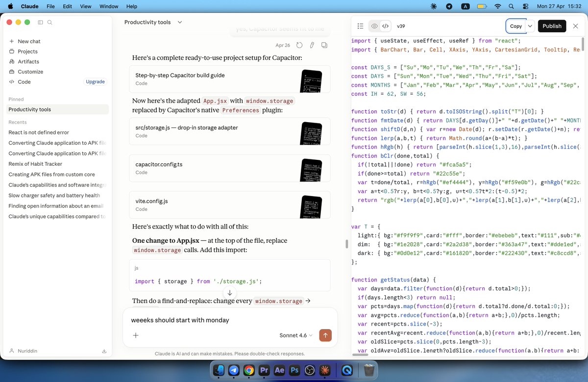Open the Artifacts section
The image size is (588, 382).
pos(28,61)
